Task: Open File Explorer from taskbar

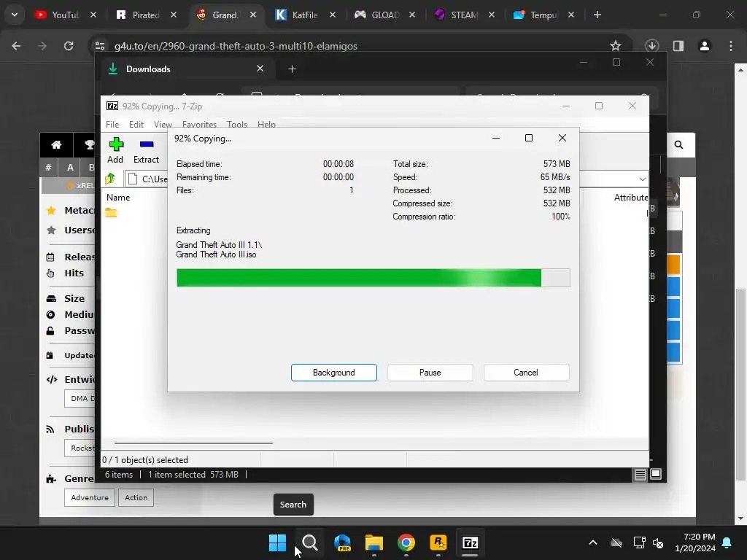Action: point(374,542)
